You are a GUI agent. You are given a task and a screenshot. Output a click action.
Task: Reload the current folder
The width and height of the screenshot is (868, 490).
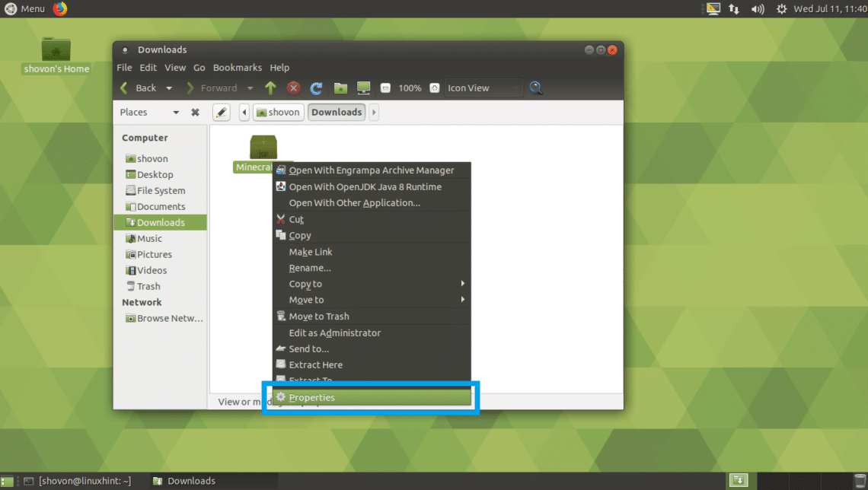click(x=316, y=88)
